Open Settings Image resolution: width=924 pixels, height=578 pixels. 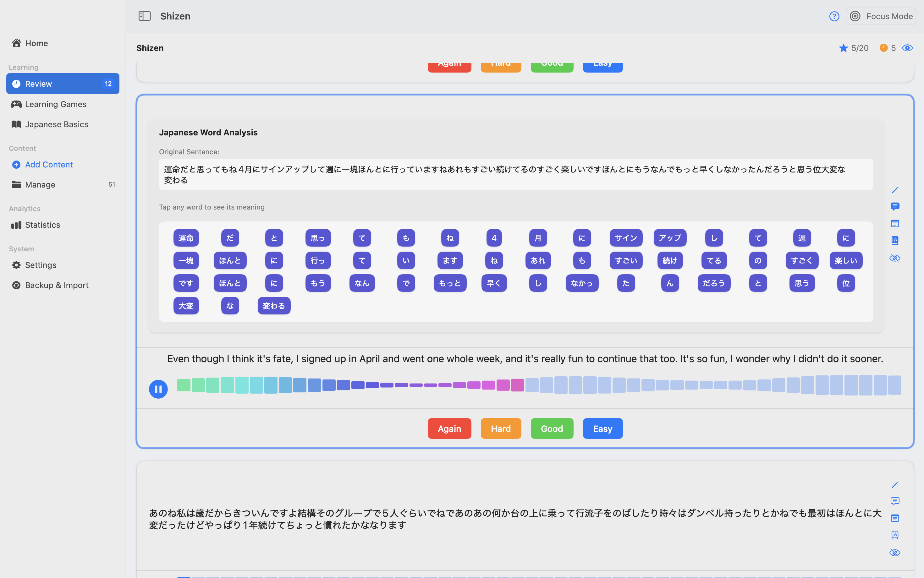pyautogui.click(x=63, y=265)
